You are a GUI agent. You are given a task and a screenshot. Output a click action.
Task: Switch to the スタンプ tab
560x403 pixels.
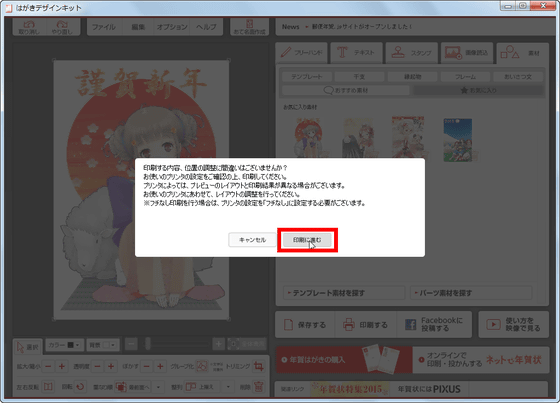click(x=412, y=53)
